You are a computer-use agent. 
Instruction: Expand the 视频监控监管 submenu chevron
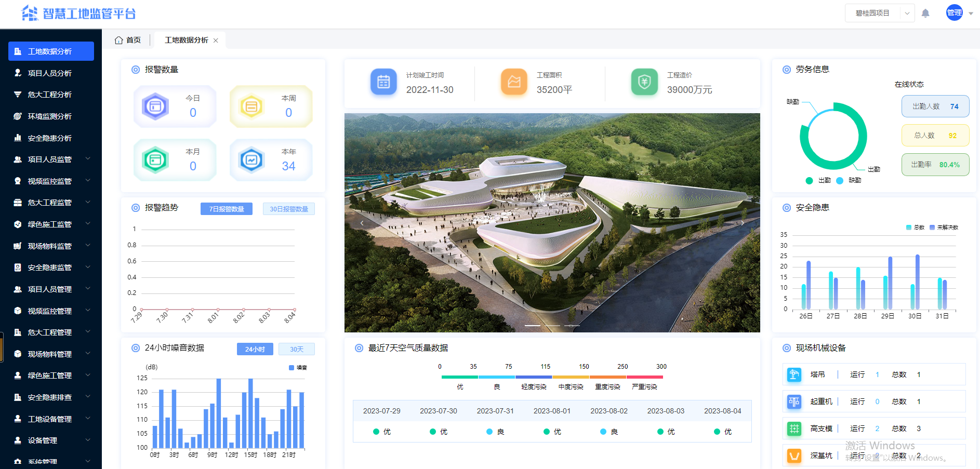pyautogui.click(x=88, y=180)
